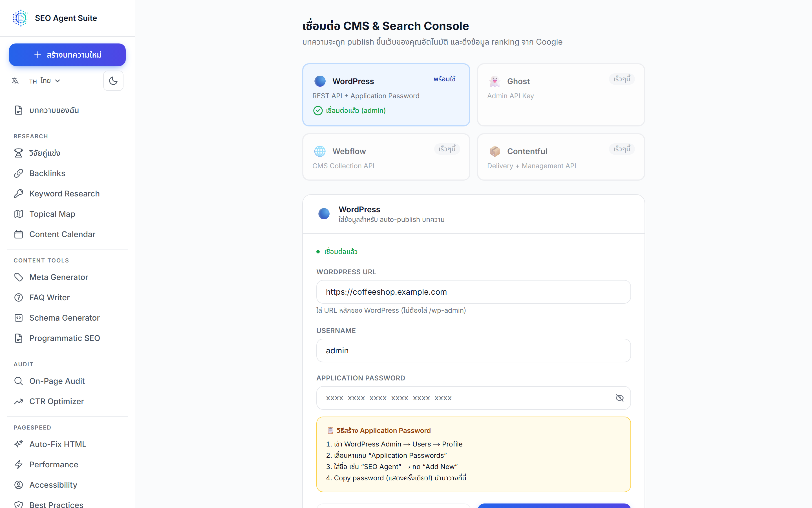Open Auto-Fix HTML tool
The image size is (812, 508).
[67, 444]
